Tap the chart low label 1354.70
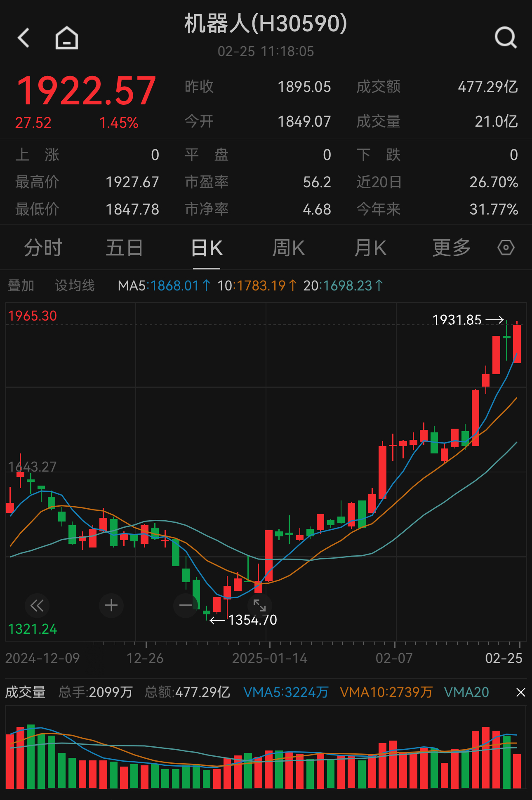 [x=253, y=620]
